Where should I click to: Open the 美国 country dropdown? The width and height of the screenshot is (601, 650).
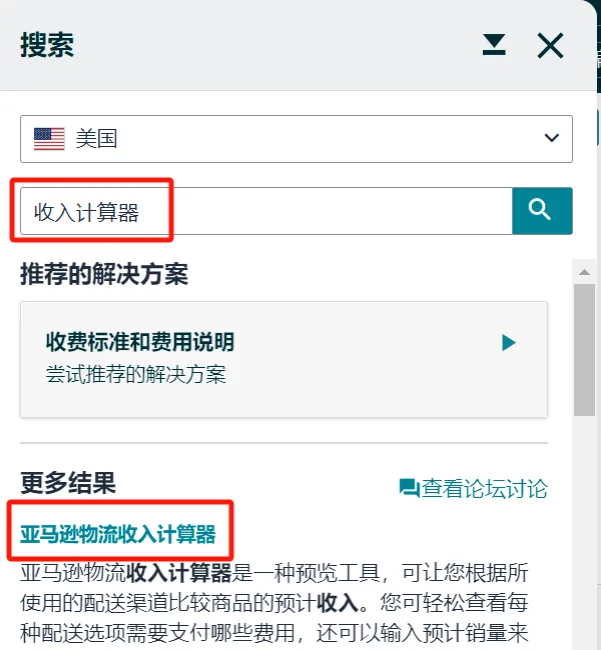click(296, 139)
